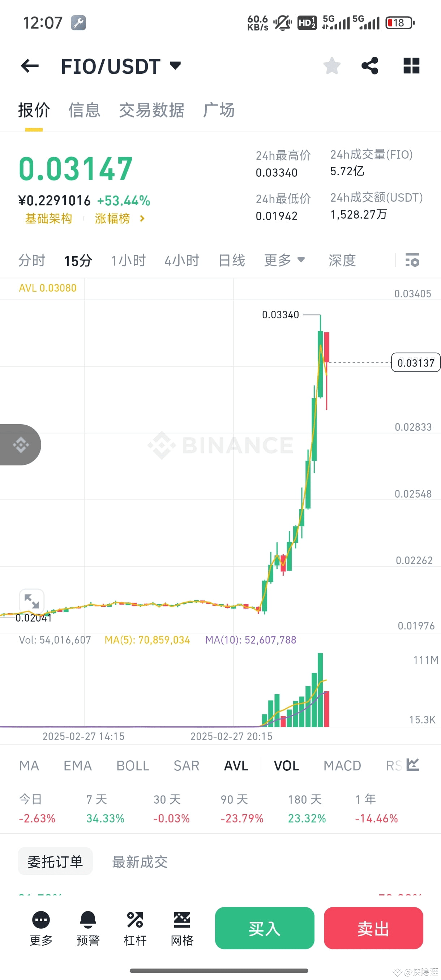This screenshot has height=980, width=441.
Task: Open the 涨幅榜 expander arrow
Action: point(142,219)
